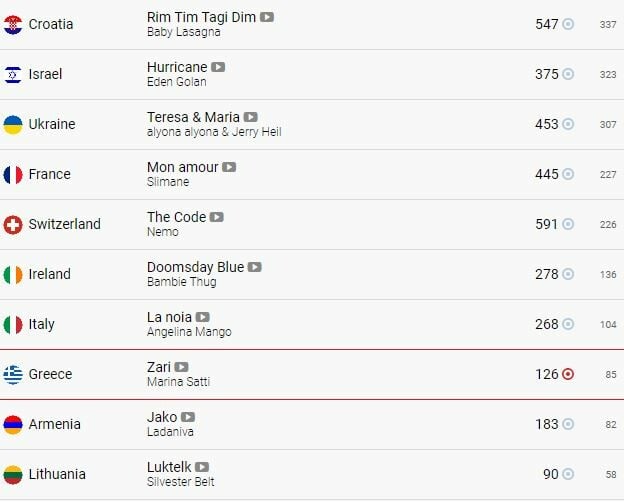624x502 pixels.
Task: Play the La noia video
Action: (202, 317)
